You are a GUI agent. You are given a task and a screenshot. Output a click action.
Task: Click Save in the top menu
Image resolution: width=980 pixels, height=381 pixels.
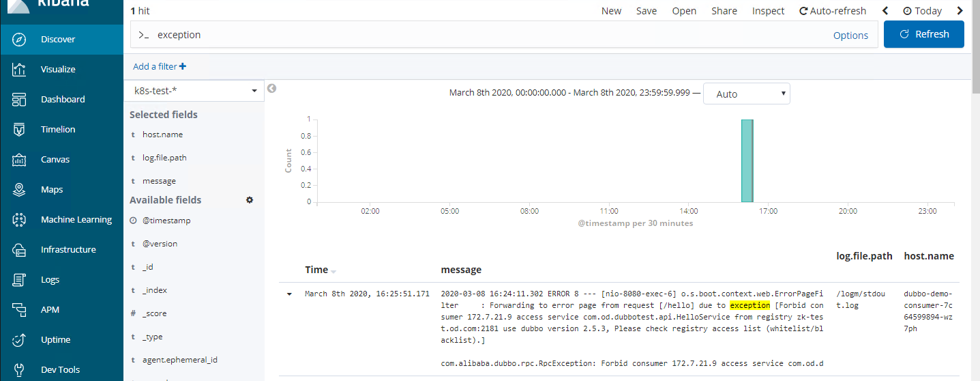[x=646, y=11]
